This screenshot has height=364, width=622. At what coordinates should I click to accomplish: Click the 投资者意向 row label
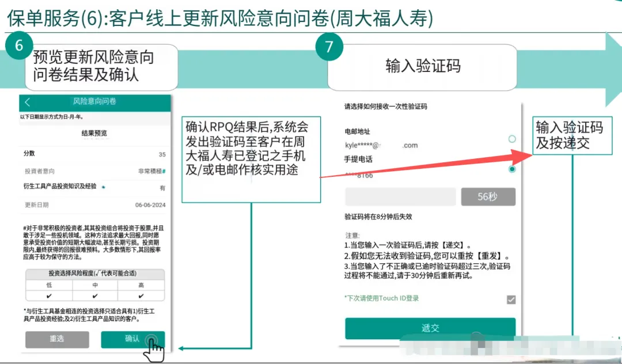[40, 171]
